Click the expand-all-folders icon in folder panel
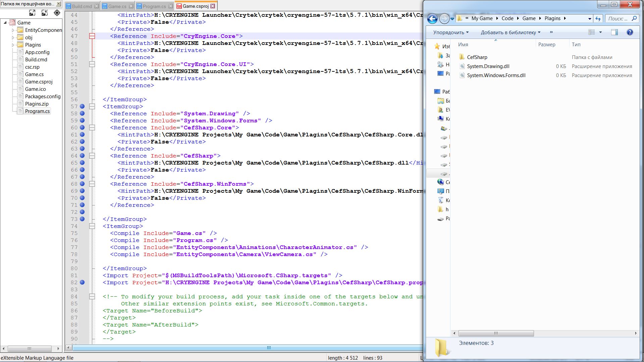The height and width of the screenshot is (362, 644). point(32,13)
